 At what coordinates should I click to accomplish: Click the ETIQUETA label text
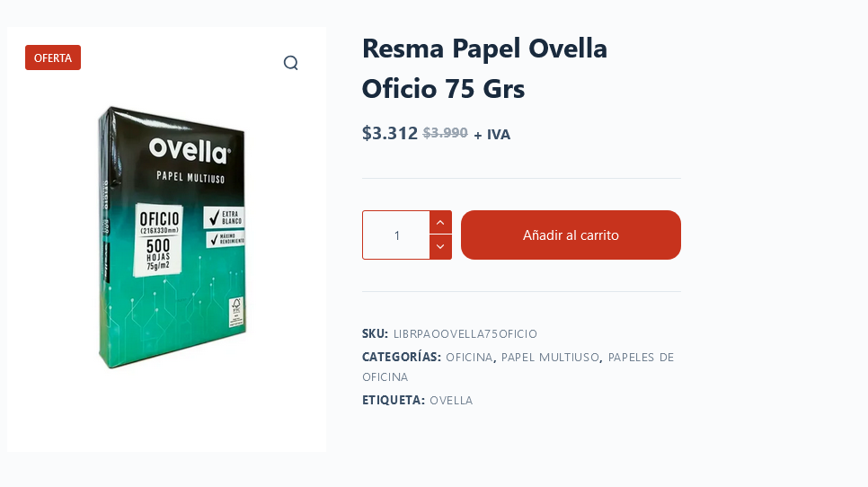pos(394,400)
